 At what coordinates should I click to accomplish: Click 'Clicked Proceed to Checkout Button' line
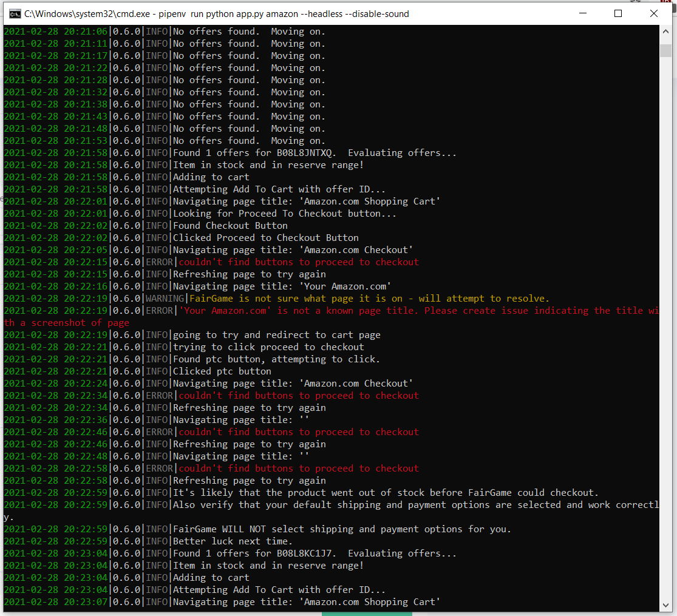[x=182, y=238]
